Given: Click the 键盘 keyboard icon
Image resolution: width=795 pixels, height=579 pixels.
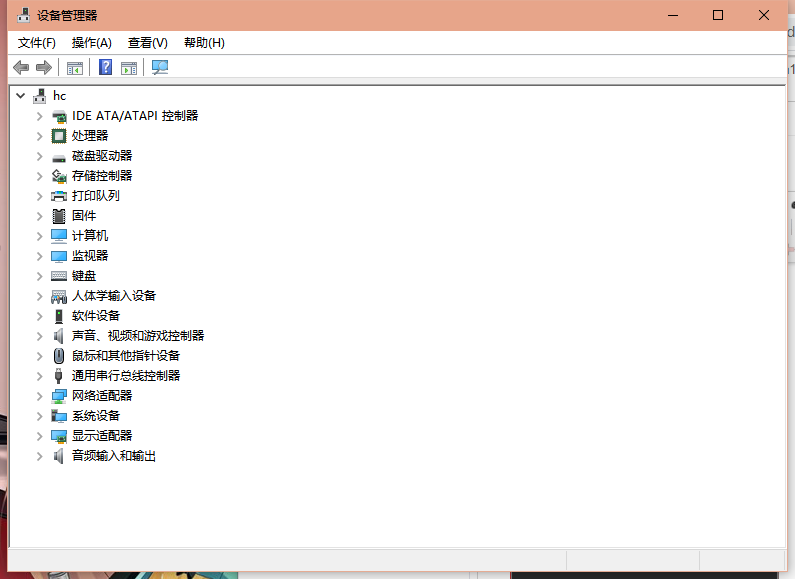Looking at the screenshot, I should (x=59, y=276).
